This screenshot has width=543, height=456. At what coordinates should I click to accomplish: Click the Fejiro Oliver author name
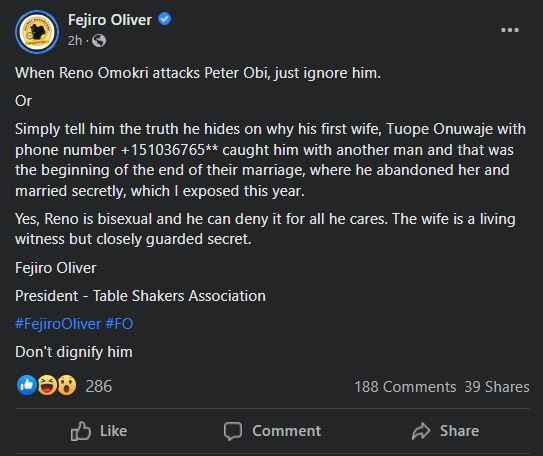coord(110,20)
